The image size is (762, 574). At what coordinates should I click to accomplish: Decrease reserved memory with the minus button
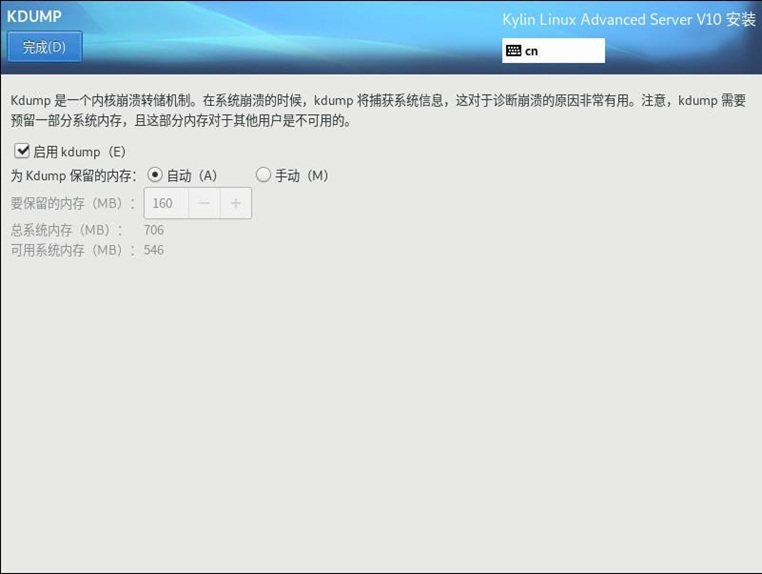(x=204, y=203)
